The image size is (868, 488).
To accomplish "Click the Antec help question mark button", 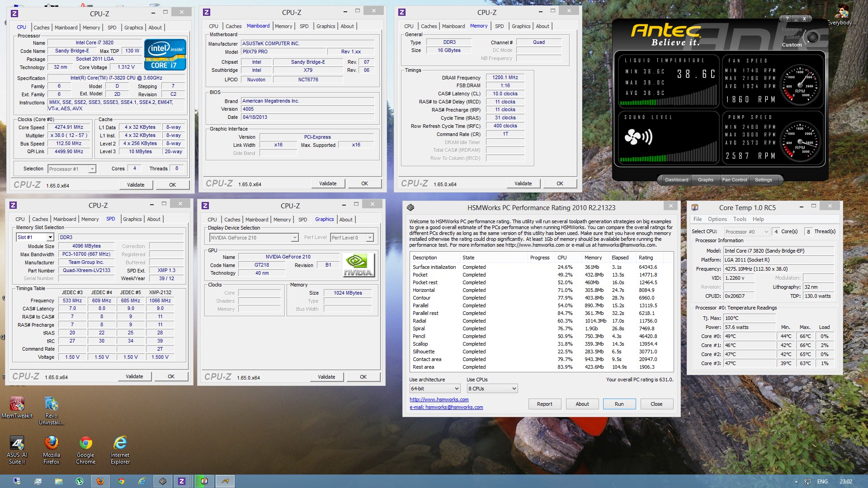I will point(787,19).
